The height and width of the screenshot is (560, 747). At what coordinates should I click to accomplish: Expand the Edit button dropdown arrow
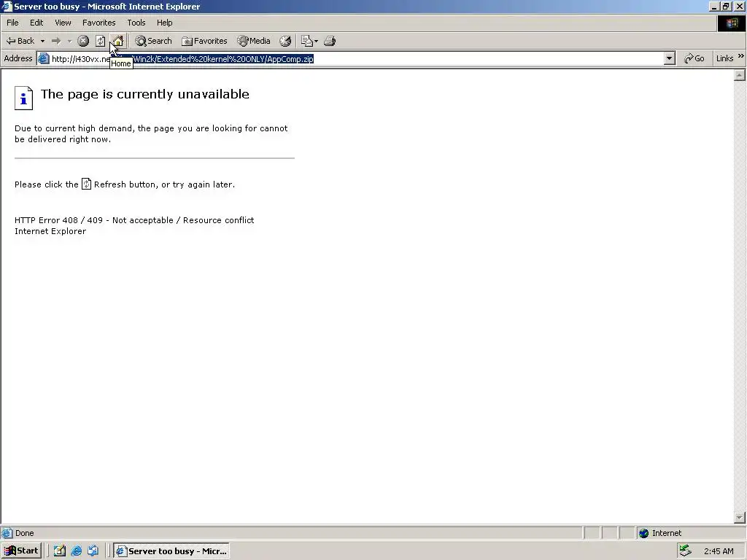click(x=317, y=41)
